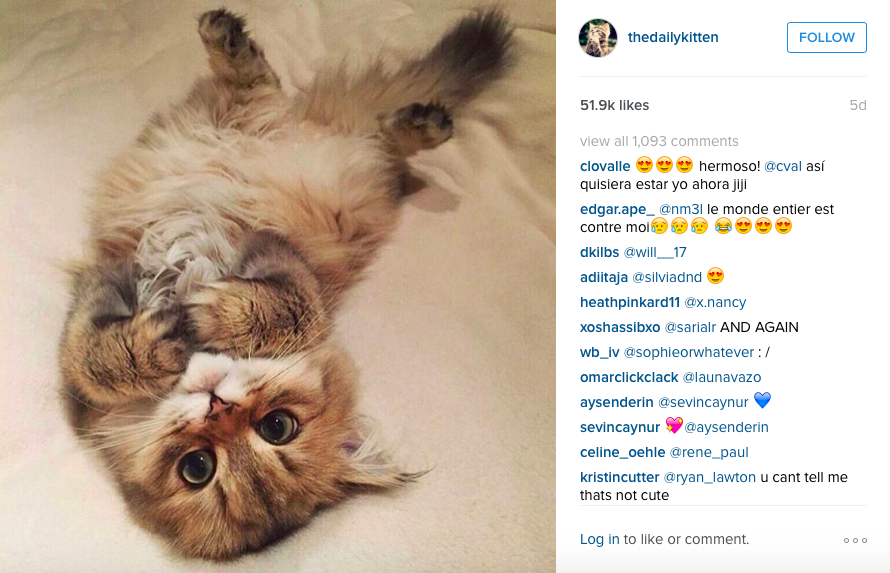The image size is (890, 573).
Task: Open the three-dot more options menu
Action: coord(855,540)
